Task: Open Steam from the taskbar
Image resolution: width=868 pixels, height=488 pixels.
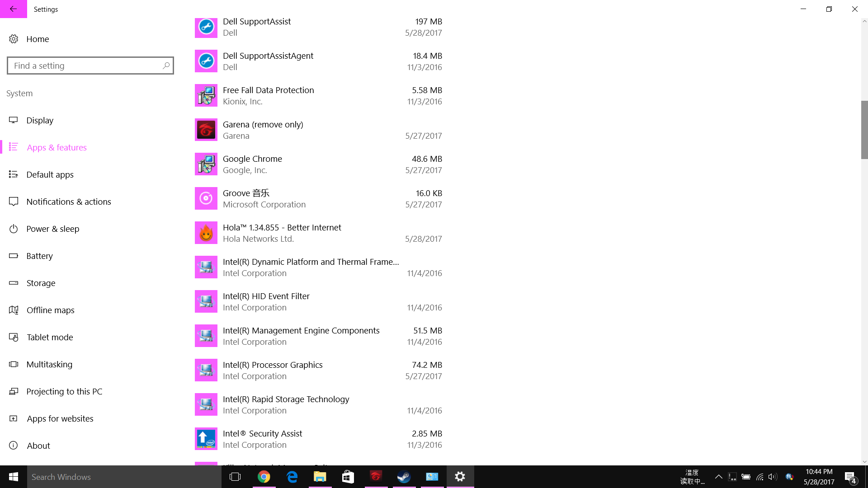Action: (x=404, y=477)
